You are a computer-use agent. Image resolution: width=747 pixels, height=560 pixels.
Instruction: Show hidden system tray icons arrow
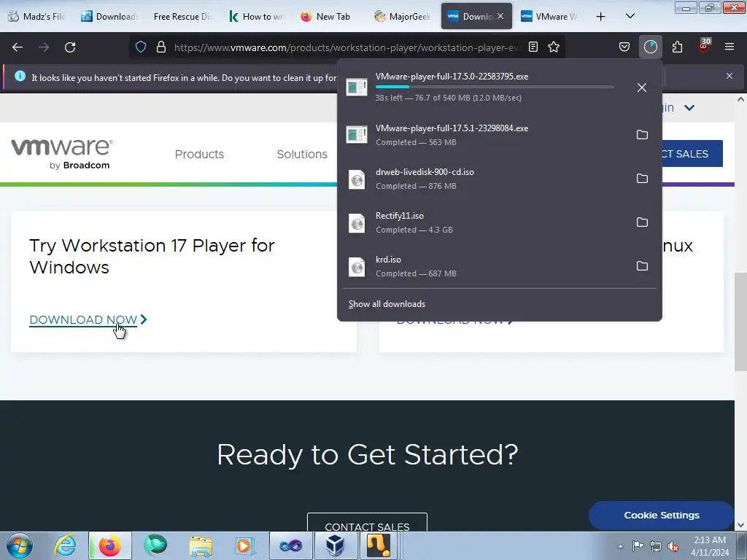[x=620, y=546]
